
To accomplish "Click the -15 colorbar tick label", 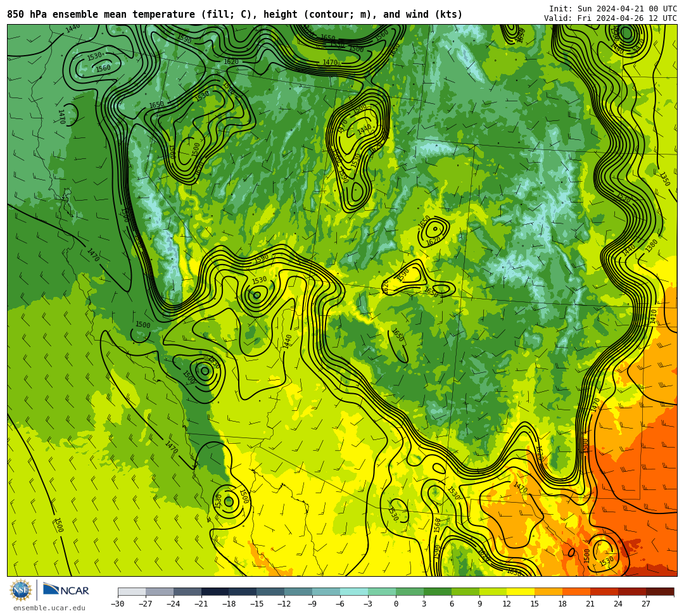I will point(257,604).
